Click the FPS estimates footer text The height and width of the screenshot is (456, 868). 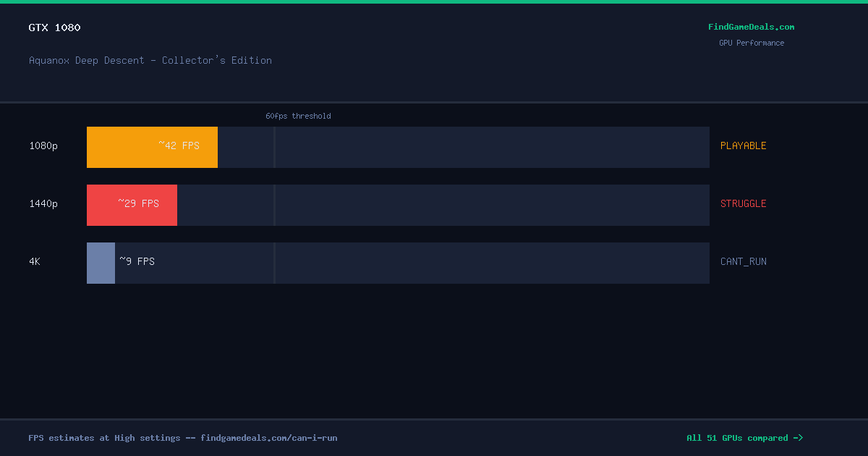point(183,438)
